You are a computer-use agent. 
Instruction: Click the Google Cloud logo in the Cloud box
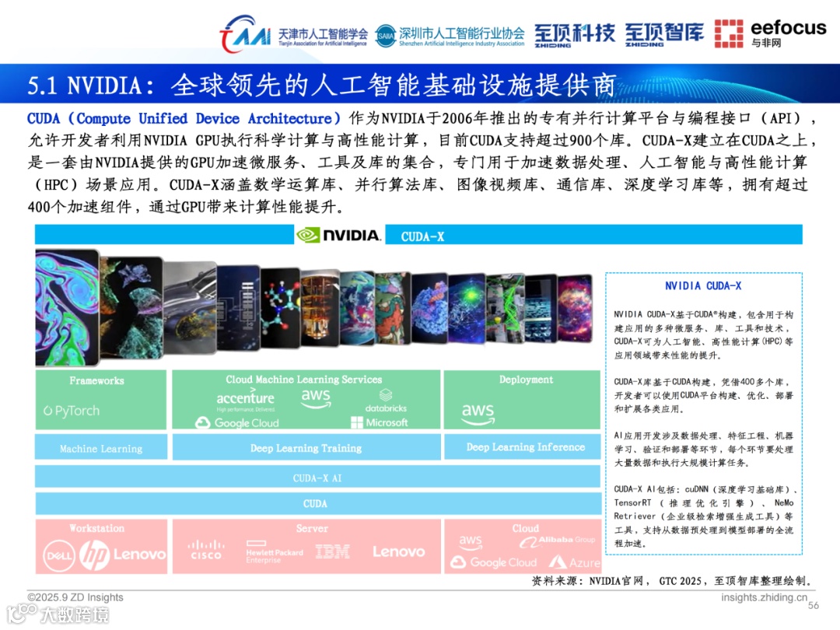(493, 562)
